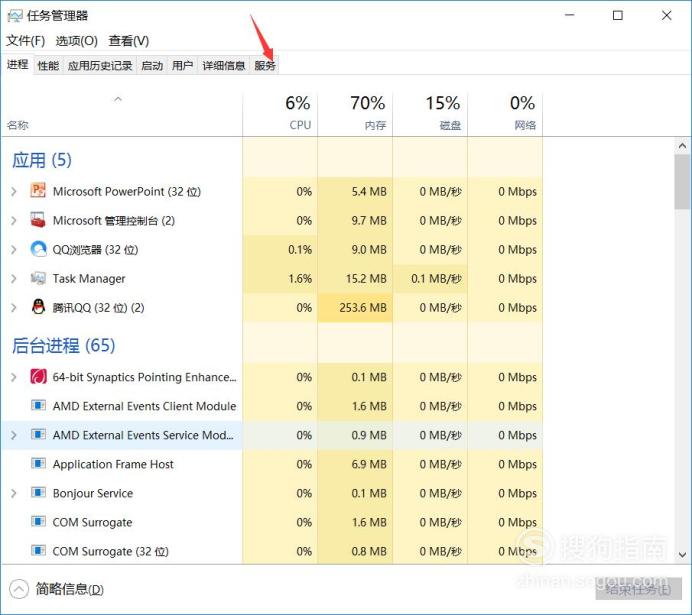Image resolution: width=692 pixels, height=615 pixels.
Task: Switch to the 详细信息 tab
Action: [224, 66]
